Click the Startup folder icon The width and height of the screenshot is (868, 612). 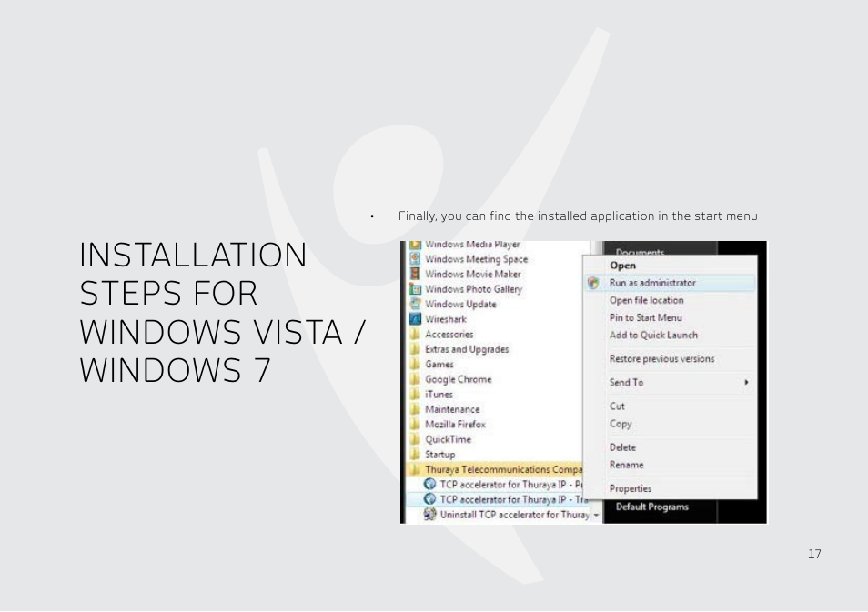415,455
